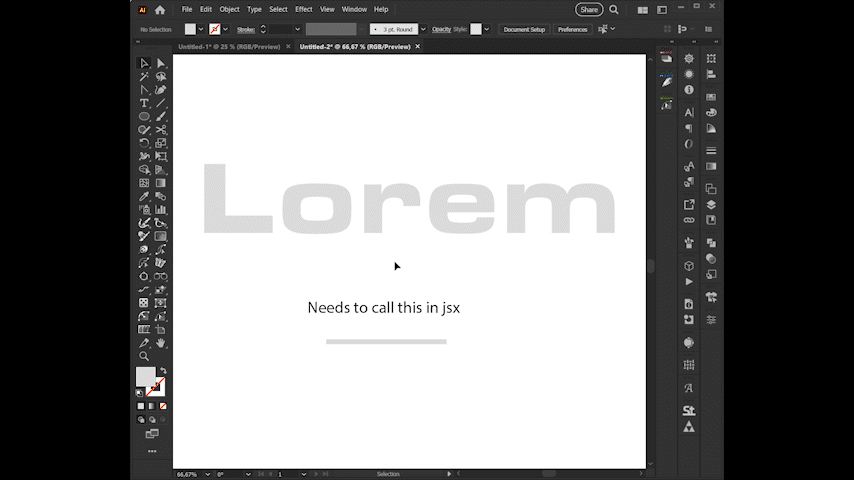Select the Type tool
The height and width of the screenshot is (480, 854).
click(144, 103)
